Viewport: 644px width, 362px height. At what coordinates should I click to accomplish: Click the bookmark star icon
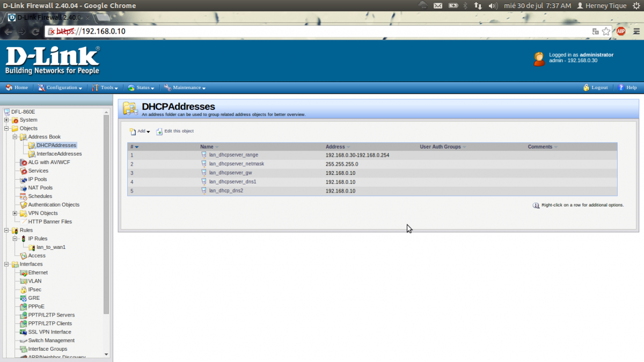pyautogui.click(x=606, y=31)
